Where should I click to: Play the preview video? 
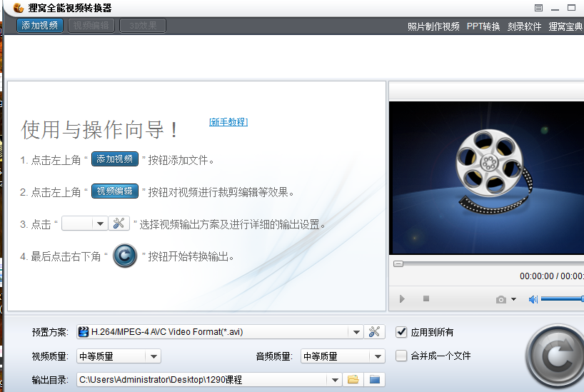click(x=402, y=299)
